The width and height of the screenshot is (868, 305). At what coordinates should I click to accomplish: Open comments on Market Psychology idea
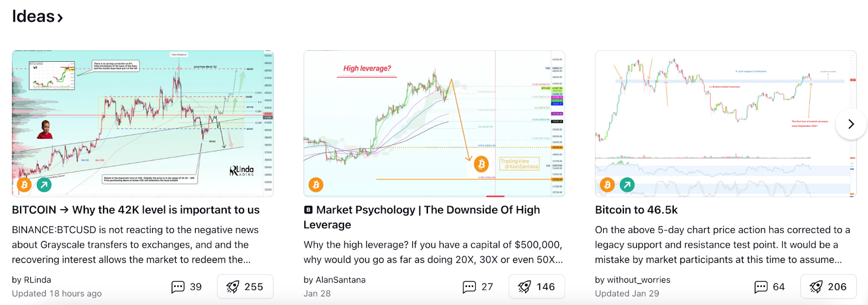point(478,287)
